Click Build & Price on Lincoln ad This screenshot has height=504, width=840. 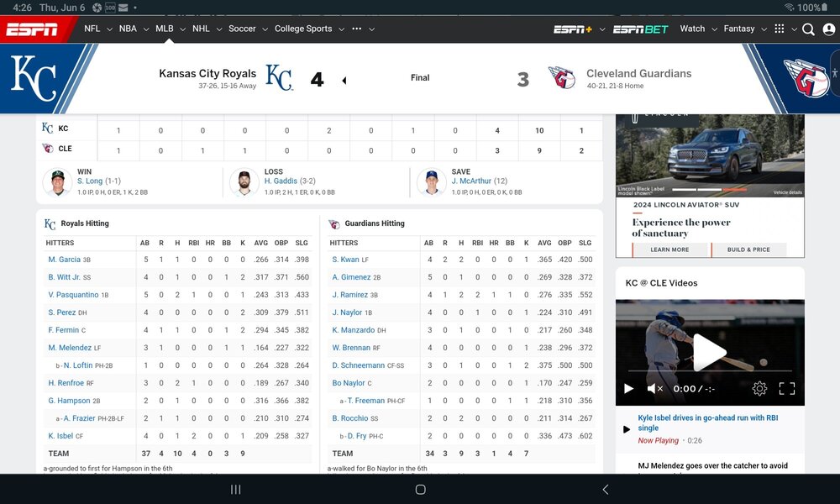748,249
